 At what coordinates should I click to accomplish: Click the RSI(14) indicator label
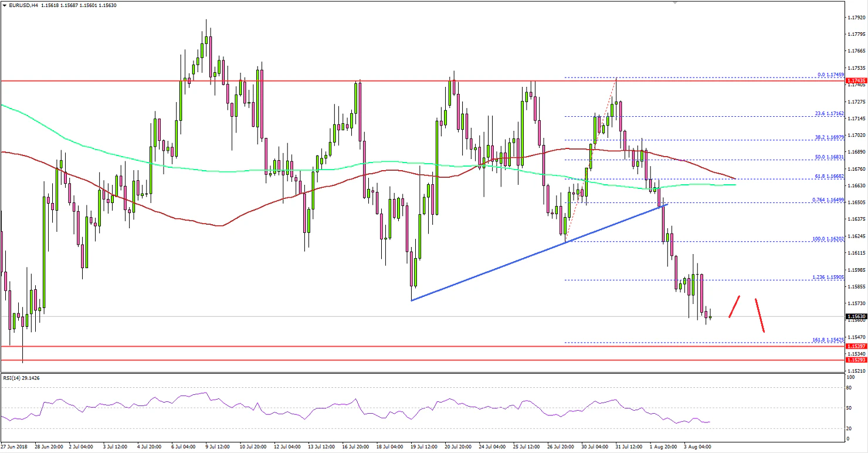(x=16, y=378)
